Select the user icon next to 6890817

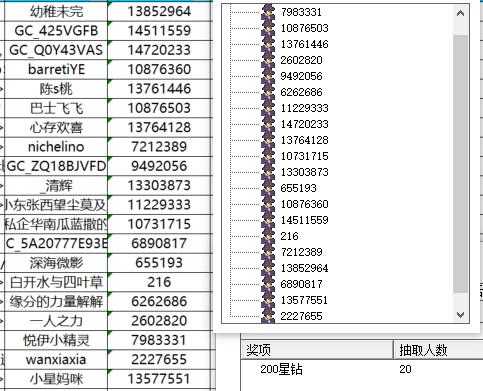point(268,284)
